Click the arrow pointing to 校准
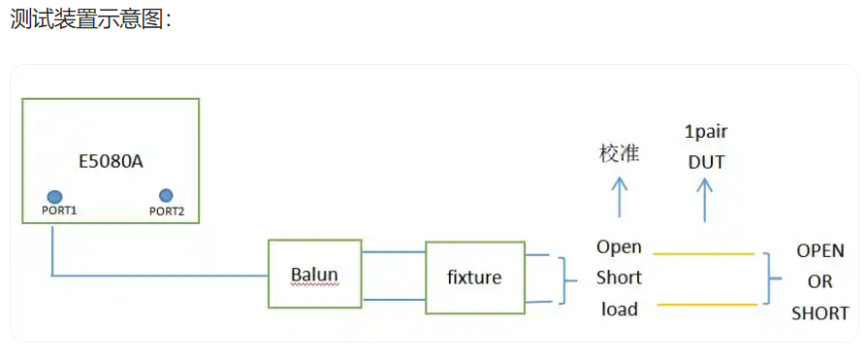This screenshot has width=868, height=359. point(620,197)
